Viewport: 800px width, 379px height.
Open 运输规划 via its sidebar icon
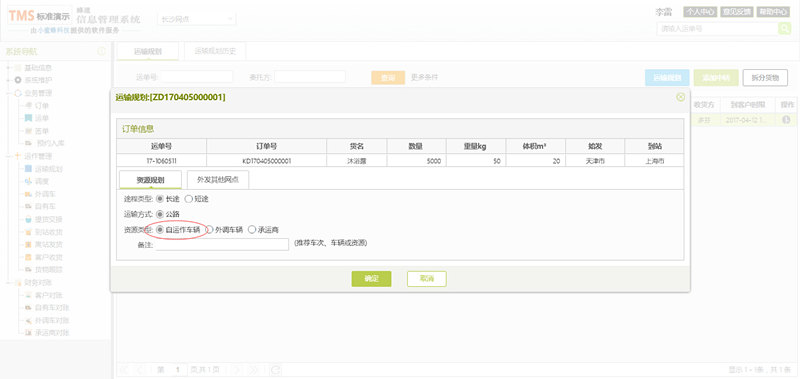coord(29,169)
